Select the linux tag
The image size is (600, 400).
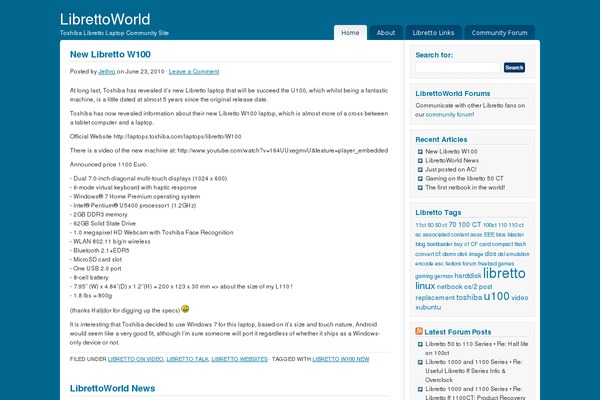coord(425,286)
